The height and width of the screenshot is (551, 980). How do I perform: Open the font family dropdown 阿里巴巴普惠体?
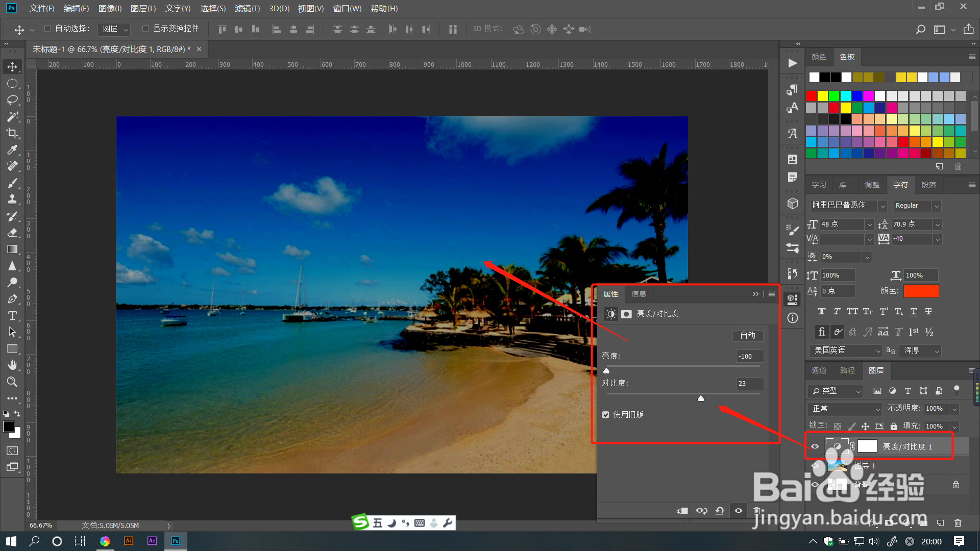coord(883,206)
